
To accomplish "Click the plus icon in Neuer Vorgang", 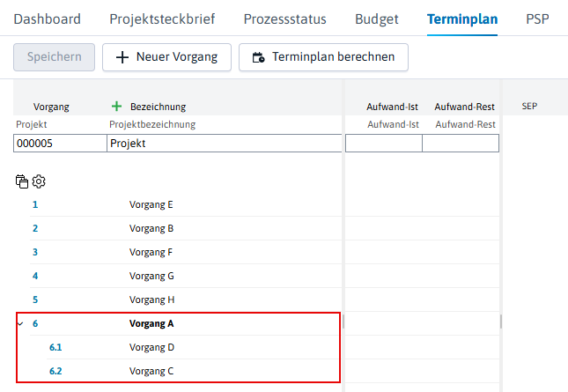I will [122, 57].
